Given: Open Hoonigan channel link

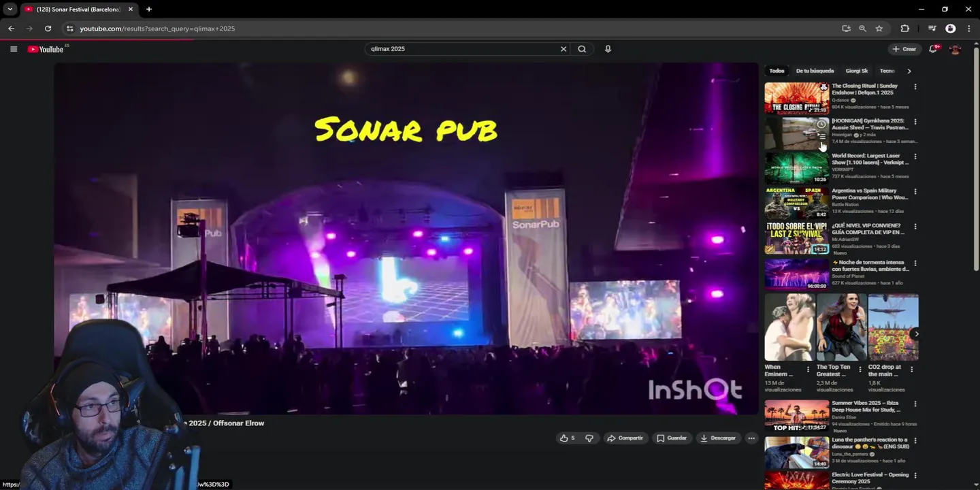Looking at the screenshot, I should point(843,135).
